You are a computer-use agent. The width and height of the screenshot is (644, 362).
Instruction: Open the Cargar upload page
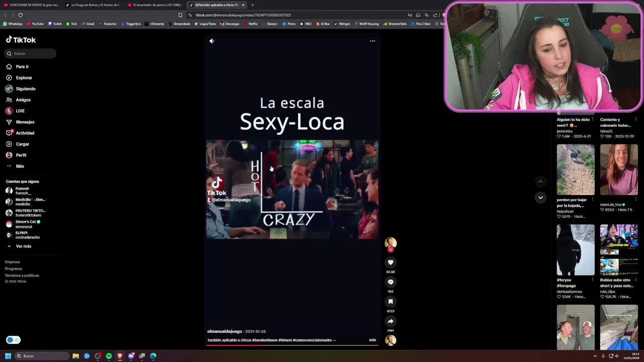pos(22,144)
